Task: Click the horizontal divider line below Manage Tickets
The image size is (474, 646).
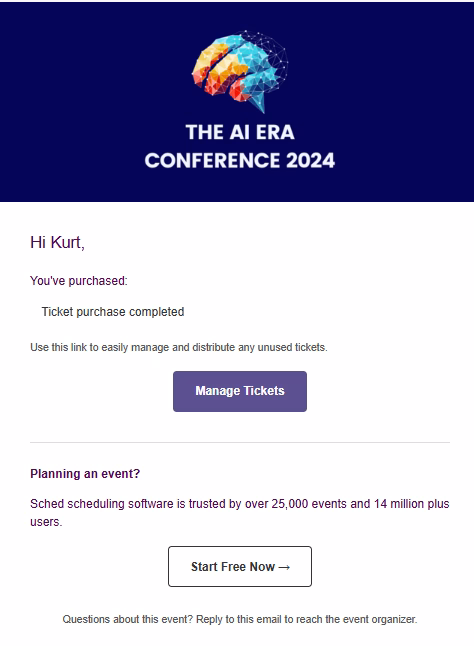Action: pyautogui.click(x=240, y=442)
